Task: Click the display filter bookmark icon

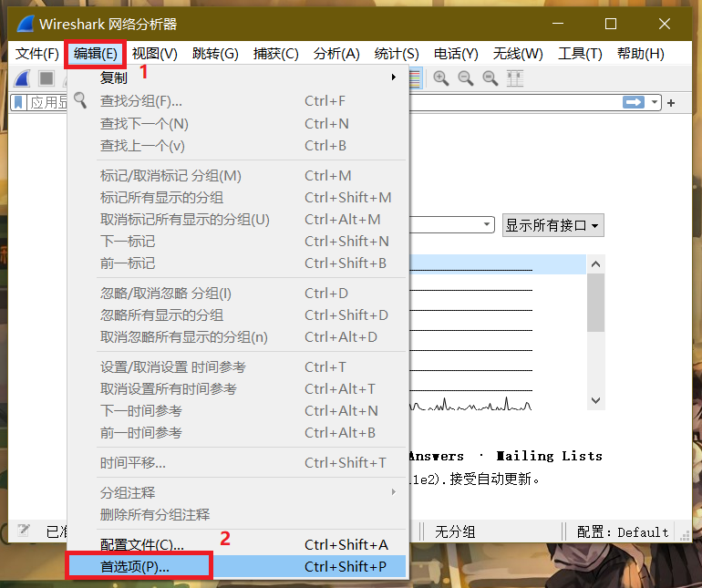Action: [19, 103]
